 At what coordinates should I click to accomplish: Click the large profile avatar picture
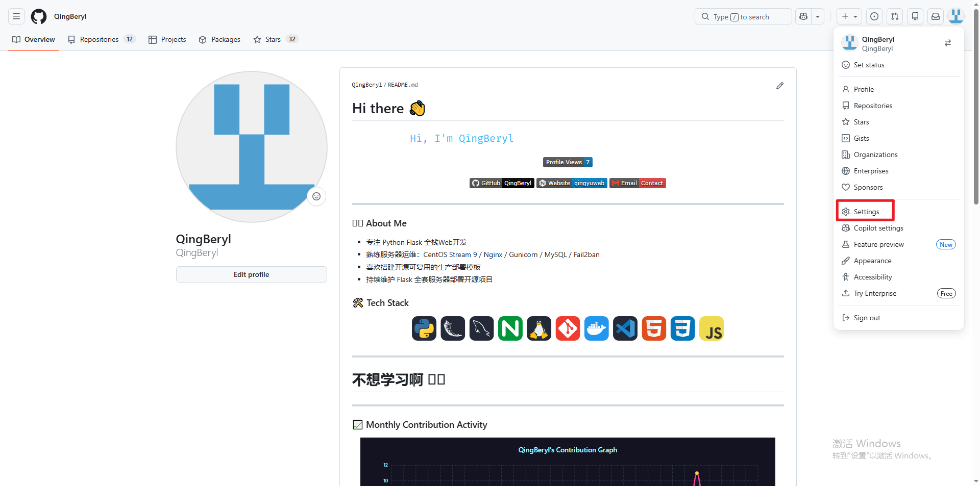(x=252, y=147)
